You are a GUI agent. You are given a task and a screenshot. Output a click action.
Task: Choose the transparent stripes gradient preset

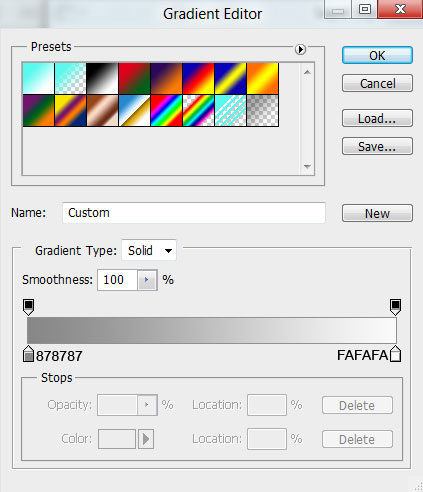(230, 110)
